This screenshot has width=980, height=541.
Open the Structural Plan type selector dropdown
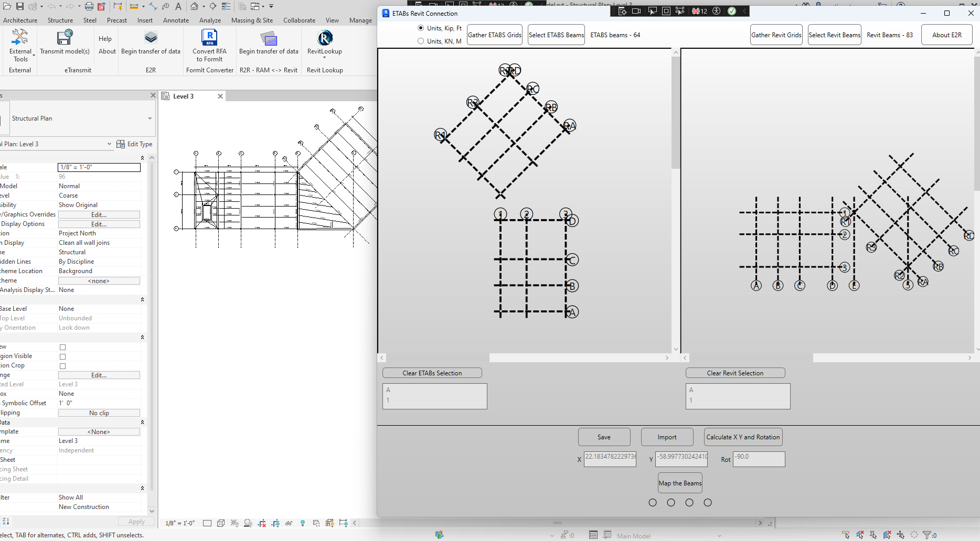click(150, 118)
